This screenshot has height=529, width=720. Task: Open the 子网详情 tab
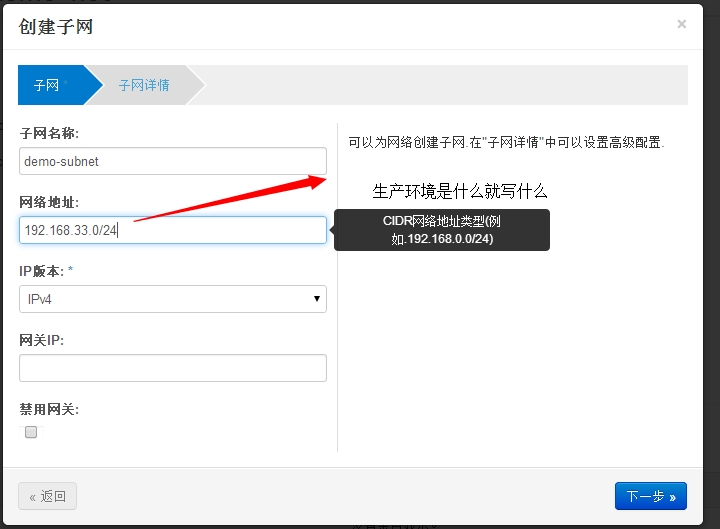pyautogui.click(x=144, y=85)
